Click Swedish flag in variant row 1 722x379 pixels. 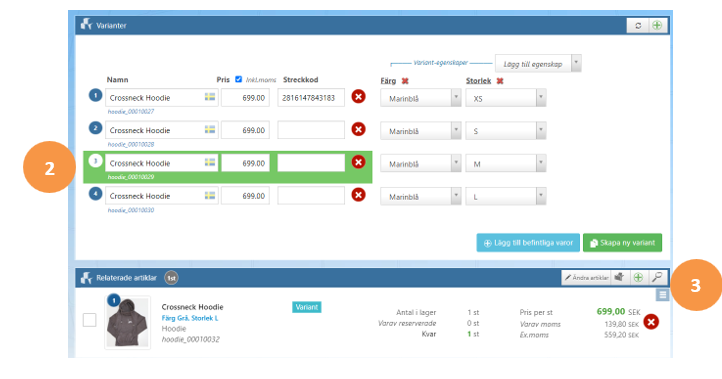click(x=210, y=97)
